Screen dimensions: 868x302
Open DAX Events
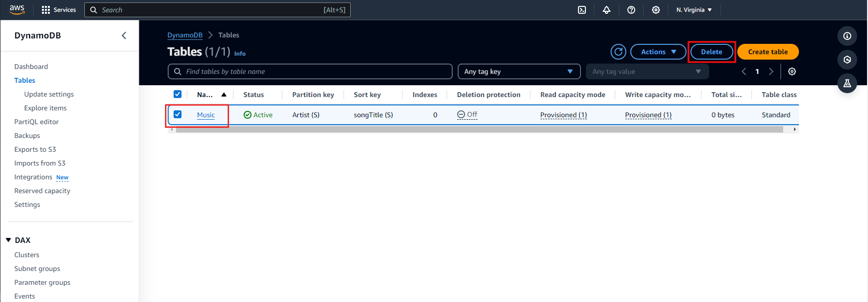point(25,296)
